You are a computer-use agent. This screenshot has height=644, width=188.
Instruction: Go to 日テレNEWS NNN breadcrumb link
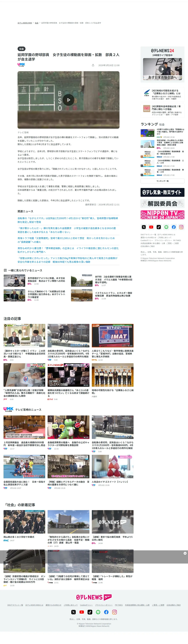pyautogui.click(x=25, y=23)
